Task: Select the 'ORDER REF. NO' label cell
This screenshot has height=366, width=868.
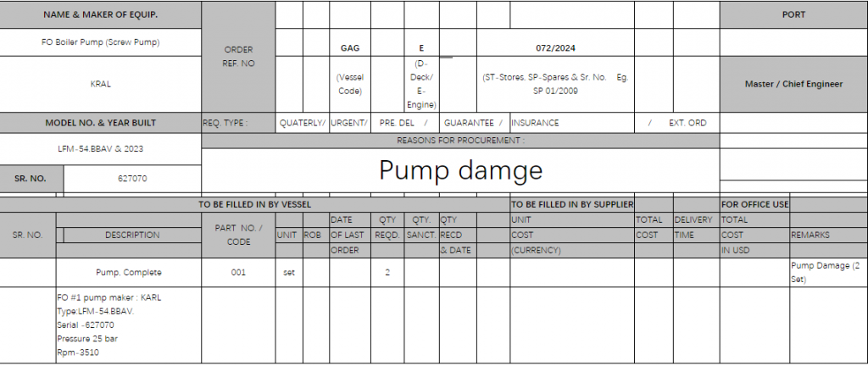Action: click(x=237, y=56)
